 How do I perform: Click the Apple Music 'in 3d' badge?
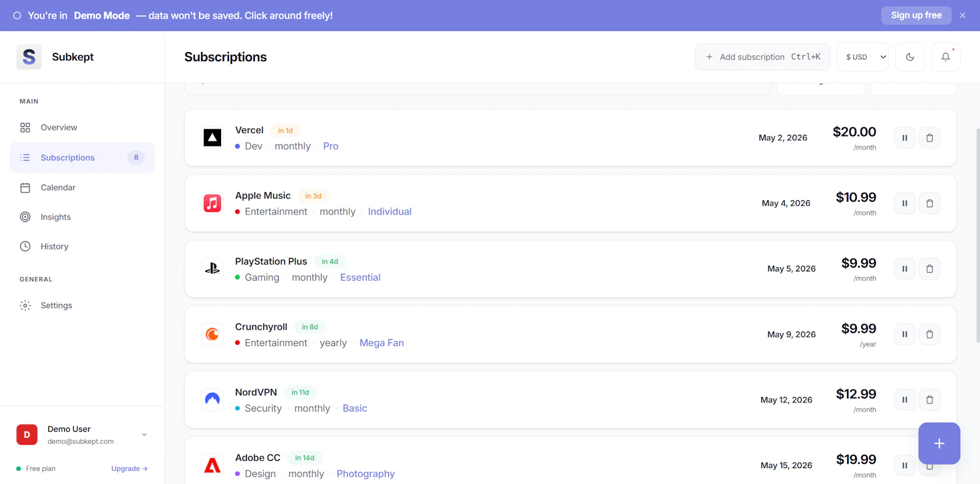tap(313, 196)
